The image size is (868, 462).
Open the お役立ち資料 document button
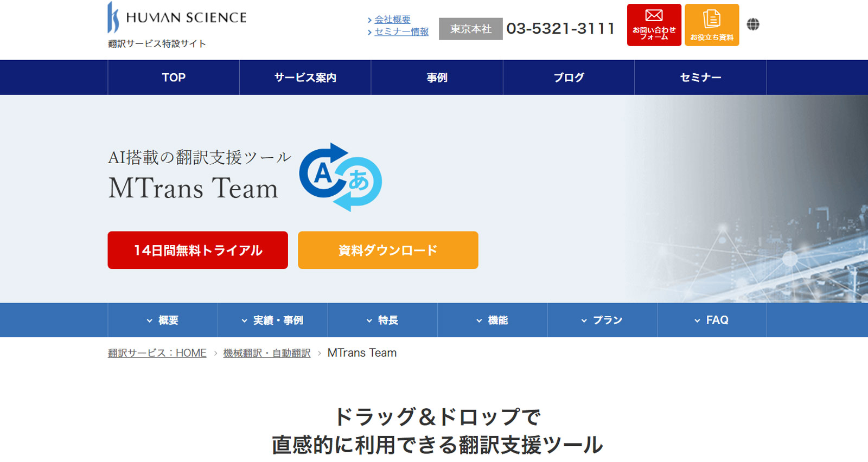(x=712, y=25)
